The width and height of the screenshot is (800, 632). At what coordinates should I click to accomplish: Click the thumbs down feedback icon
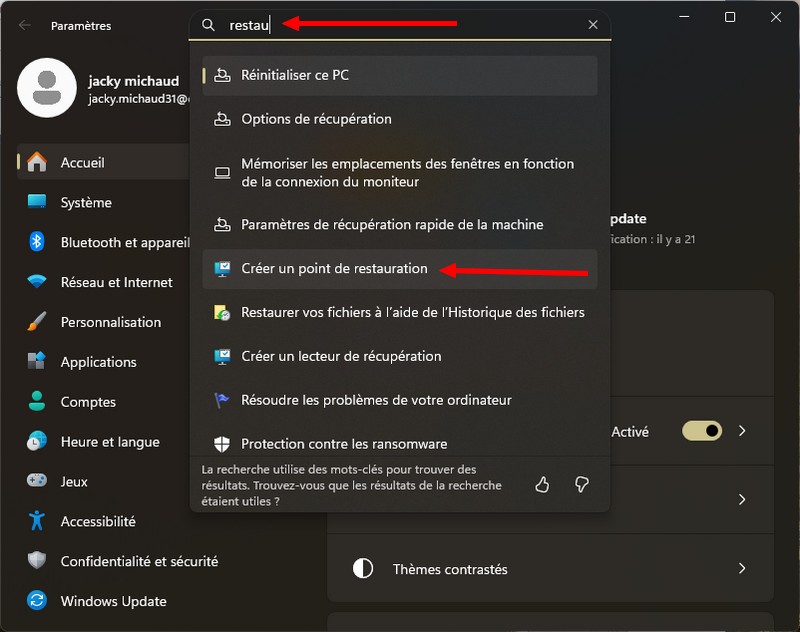click(x=581, y=485)
